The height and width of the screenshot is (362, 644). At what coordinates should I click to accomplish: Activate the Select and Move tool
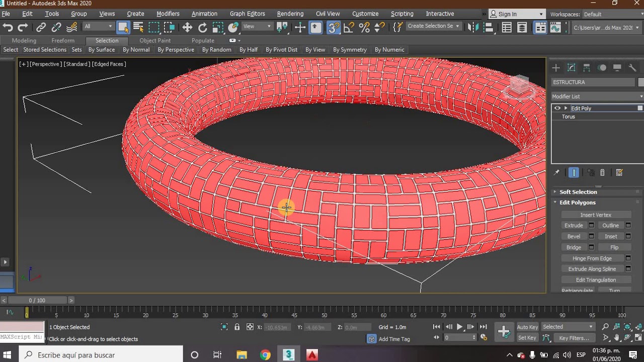coord(187,28)
